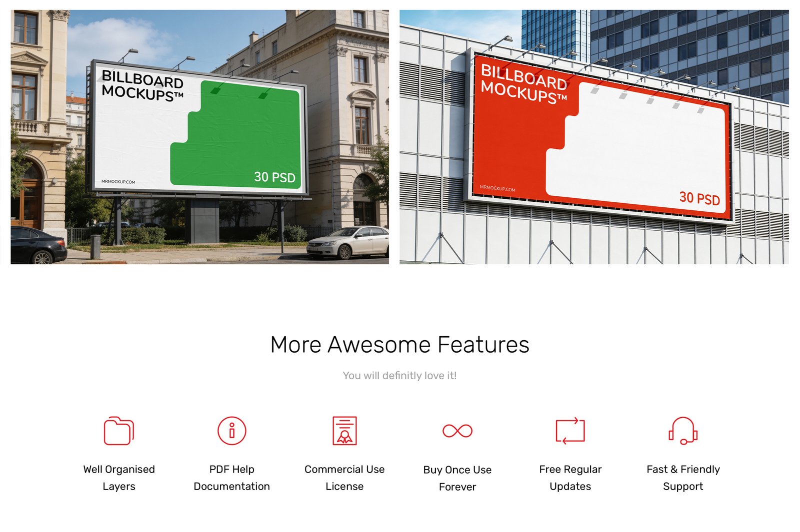
Task: Click the 'You will definitly love it!' subtitle
Action: 400,376
